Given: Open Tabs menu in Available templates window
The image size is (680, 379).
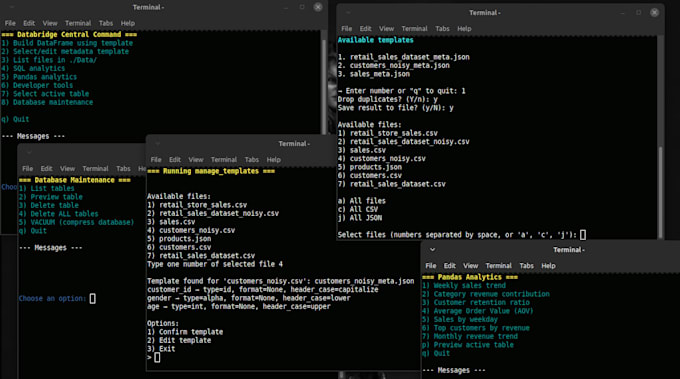Looking at the screenshot, I should (x=442, y=29).
